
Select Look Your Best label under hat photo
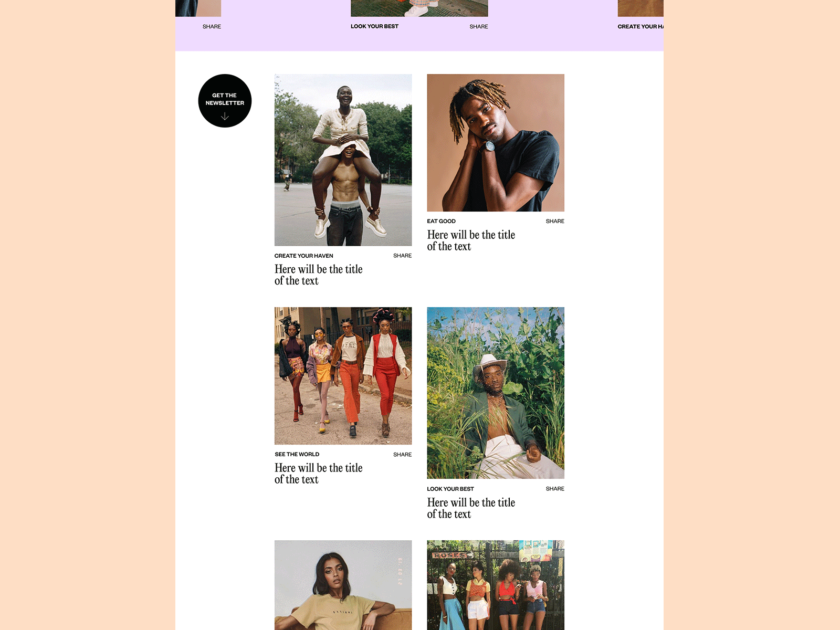click(450, 489)
